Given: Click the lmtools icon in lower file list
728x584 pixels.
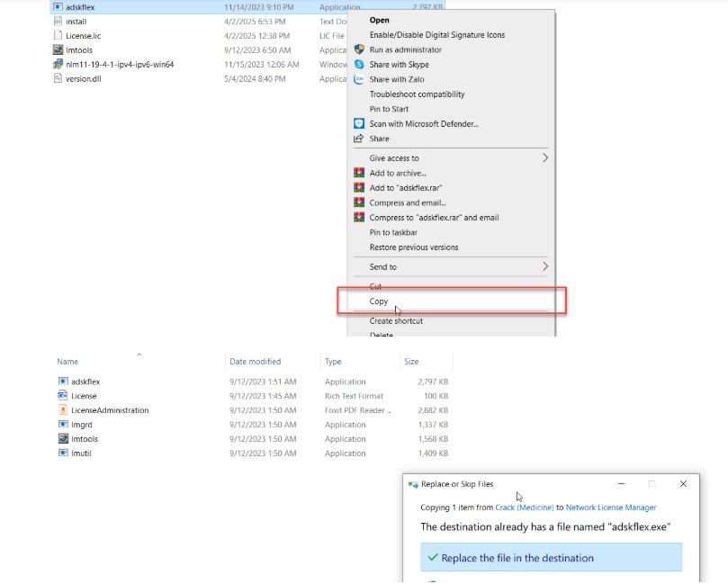Looking at the screenshot, I should point(63,439).
